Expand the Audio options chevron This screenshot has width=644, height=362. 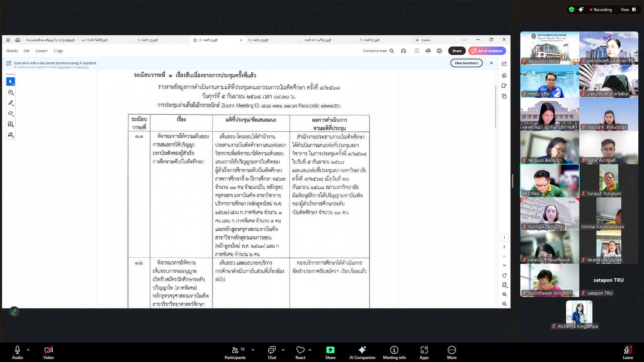click(28, 350)
